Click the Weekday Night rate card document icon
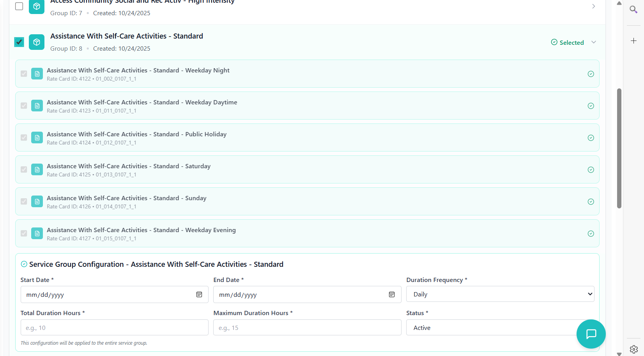This screenshot has width=644, height=356. tap(37, 74)
